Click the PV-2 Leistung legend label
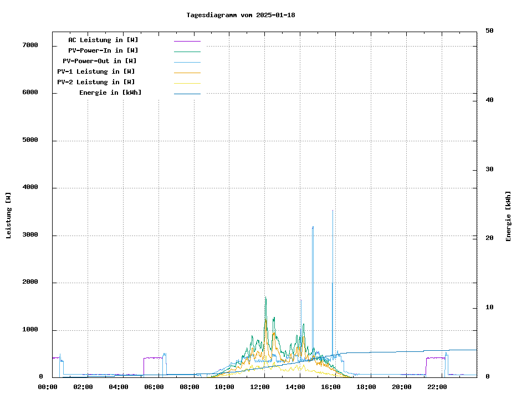This screenshot has height=399, width=532. coord(96,82)
